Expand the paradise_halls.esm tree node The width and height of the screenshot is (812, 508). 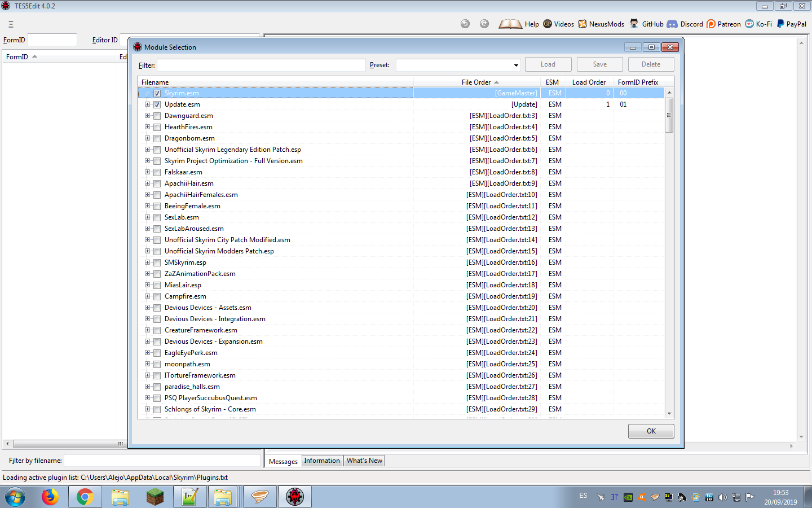[148, 387]
